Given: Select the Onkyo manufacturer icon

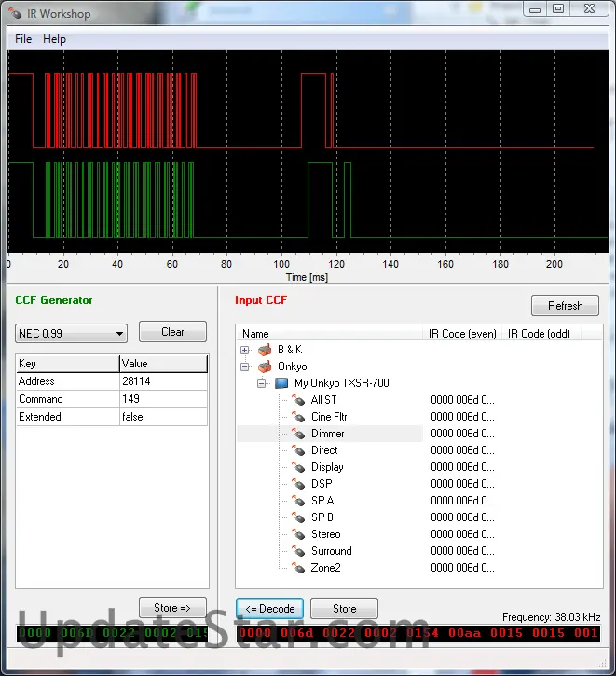Looking at the screenshot, I should tap(266, 366).
